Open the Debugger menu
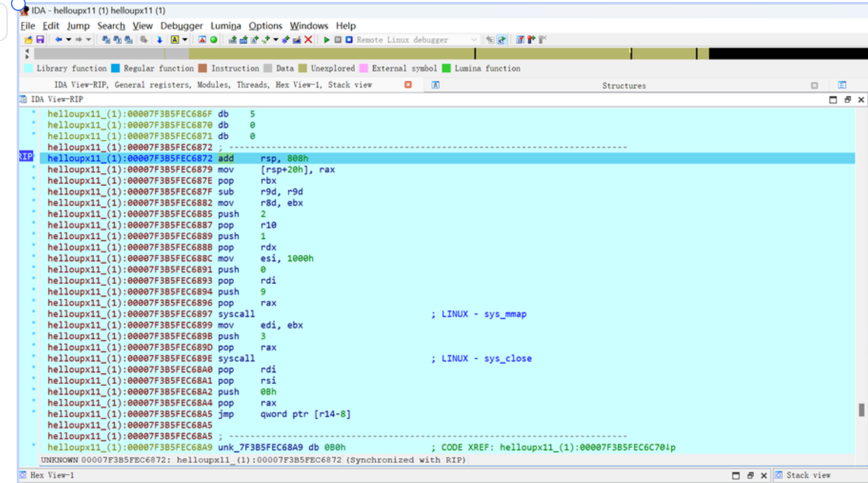The image size is (868, 483). [182, 26]
